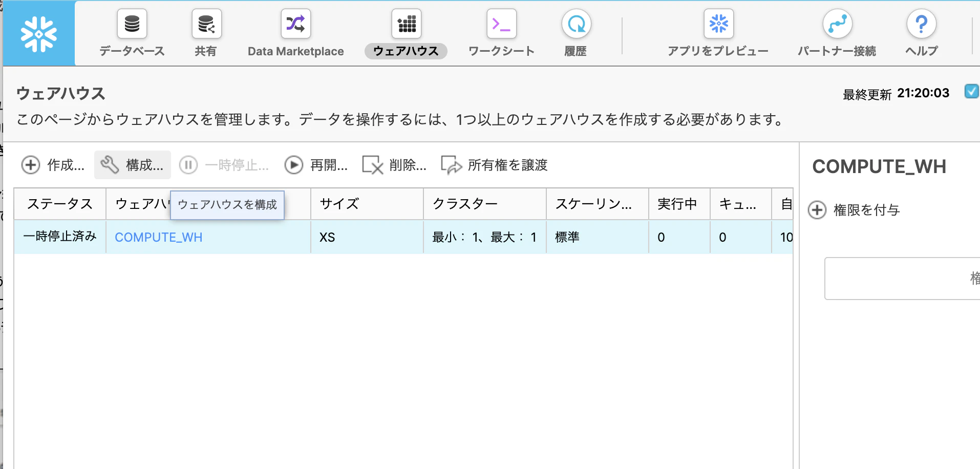Click 権限を付与 in the side panel
Image resolution: width=980 pixels, height=469 pixels.
pos(866,210)
